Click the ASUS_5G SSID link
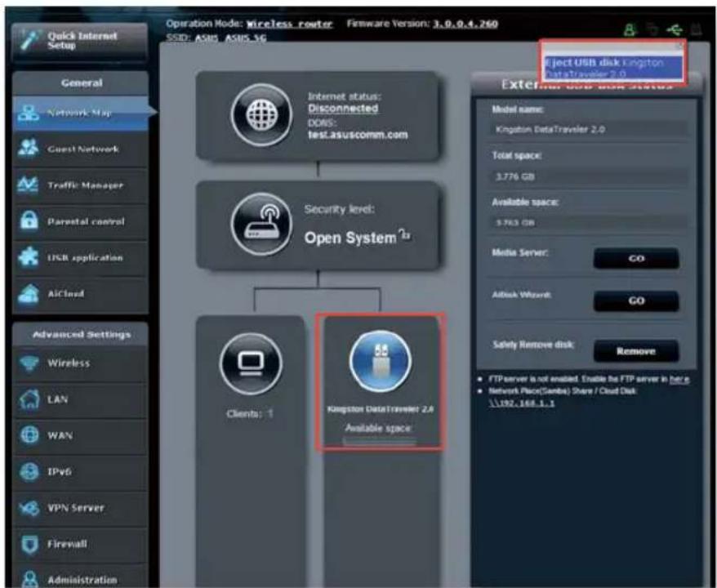 point(246,38)
